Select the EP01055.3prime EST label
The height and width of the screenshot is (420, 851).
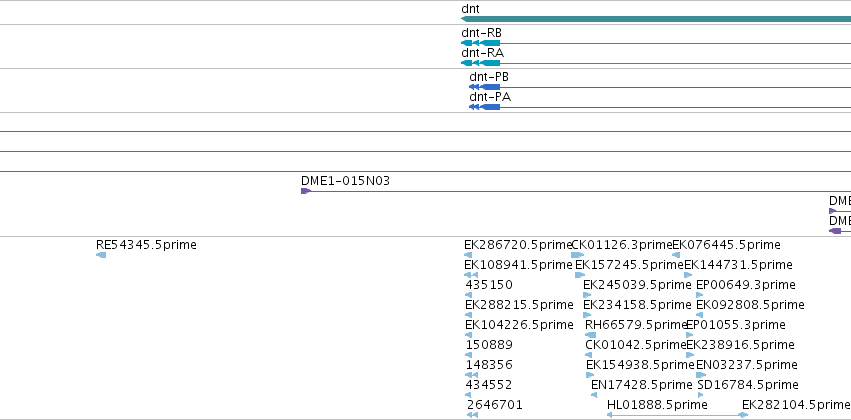point(736,325)
